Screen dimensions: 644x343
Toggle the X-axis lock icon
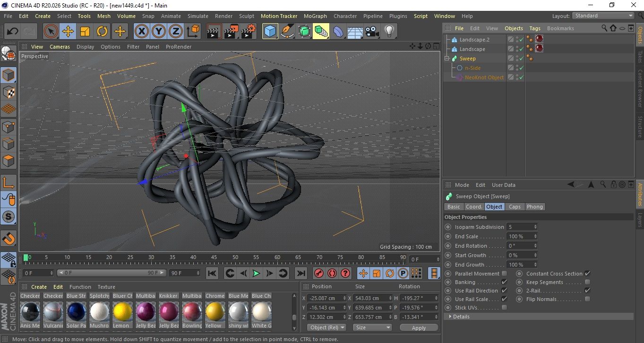[141, 32]
